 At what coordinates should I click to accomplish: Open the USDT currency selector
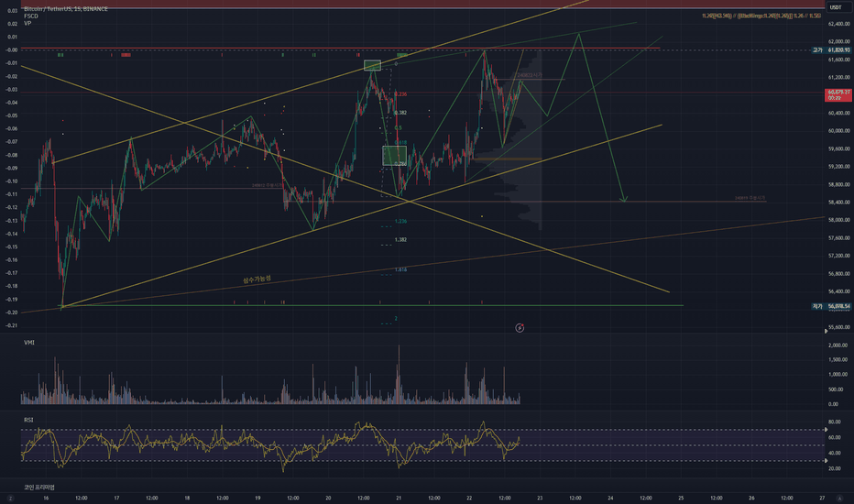pyautogui.click(x=836, y=7)
